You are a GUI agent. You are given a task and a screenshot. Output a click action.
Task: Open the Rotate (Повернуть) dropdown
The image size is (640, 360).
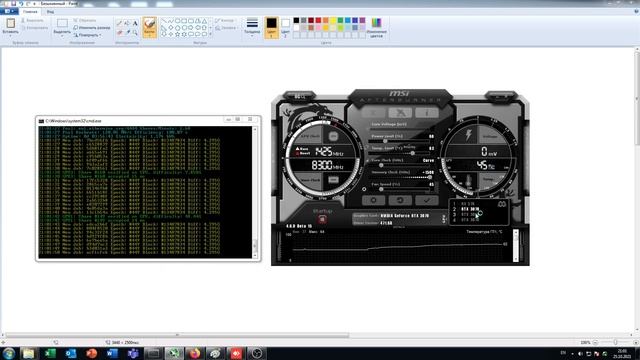click(x=87, y=35)
